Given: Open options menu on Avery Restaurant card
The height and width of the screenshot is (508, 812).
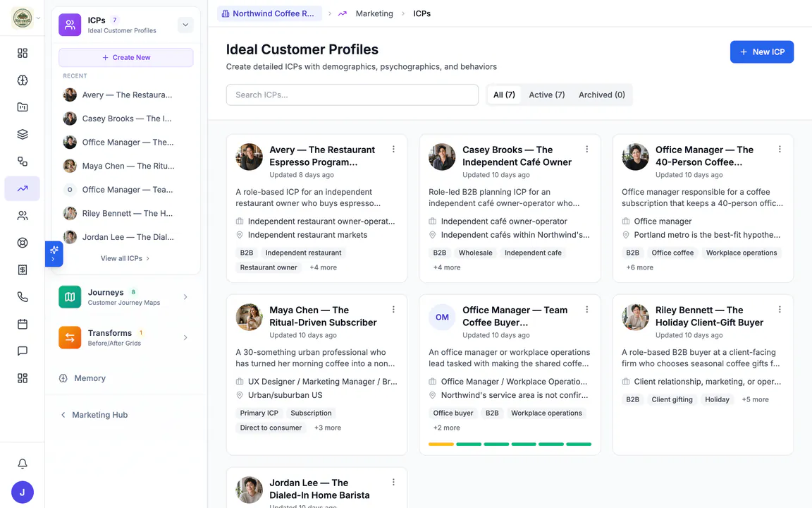Looking at the screenshot, I should point(393,150).
